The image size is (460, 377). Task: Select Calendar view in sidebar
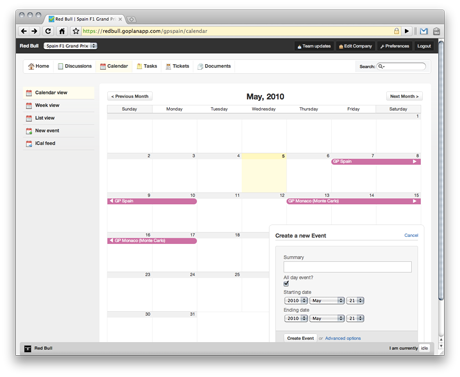tap(59, 93)
